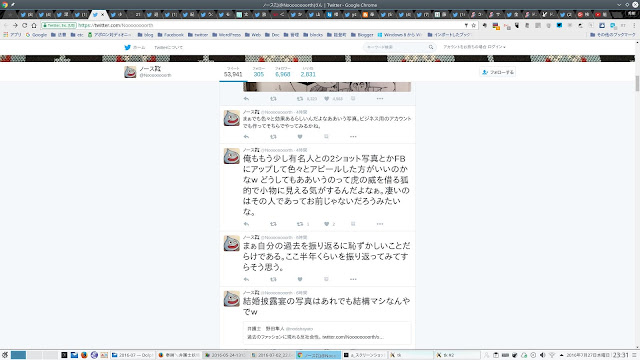Like the tweet starting 俺ももう少し有名人
Viewport: 640px width, 360px height.
(x=327, y=224)
